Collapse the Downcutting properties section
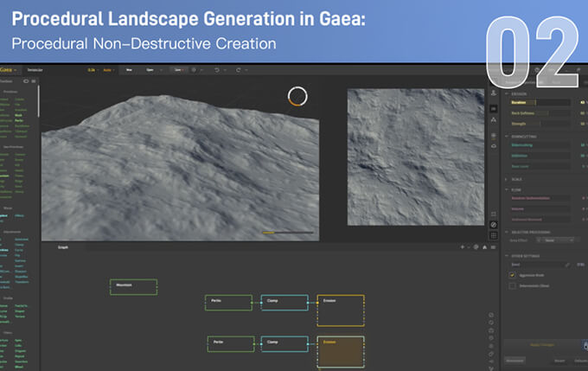The width and height of the screenshot is (588, 371). (507, 137)
